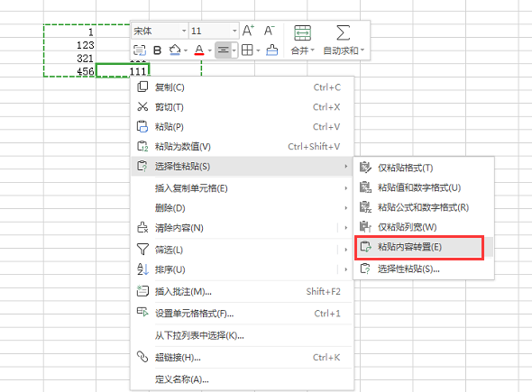Screen dimensions: 532x392
Task: Open the font name dropdown 宋体
Action: (160, 32)
